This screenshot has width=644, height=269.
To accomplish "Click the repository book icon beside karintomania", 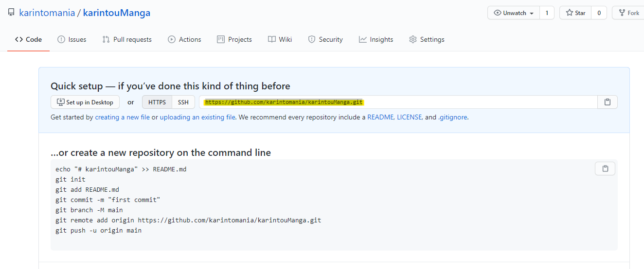I will point(11,13).
